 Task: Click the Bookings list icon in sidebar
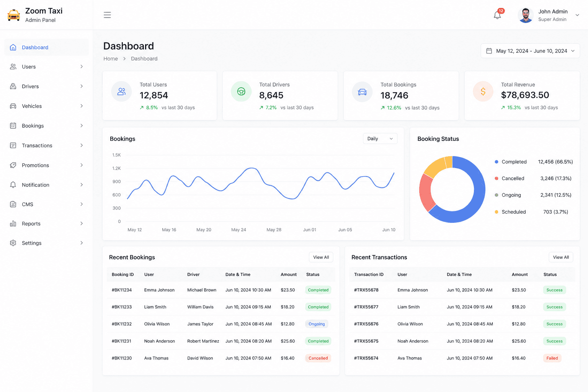click(13, 126)
